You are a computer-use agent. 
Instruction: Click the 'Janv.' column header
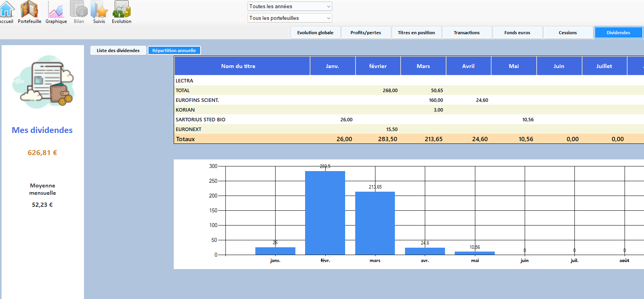pyautogui.click(x=333, y=66)
